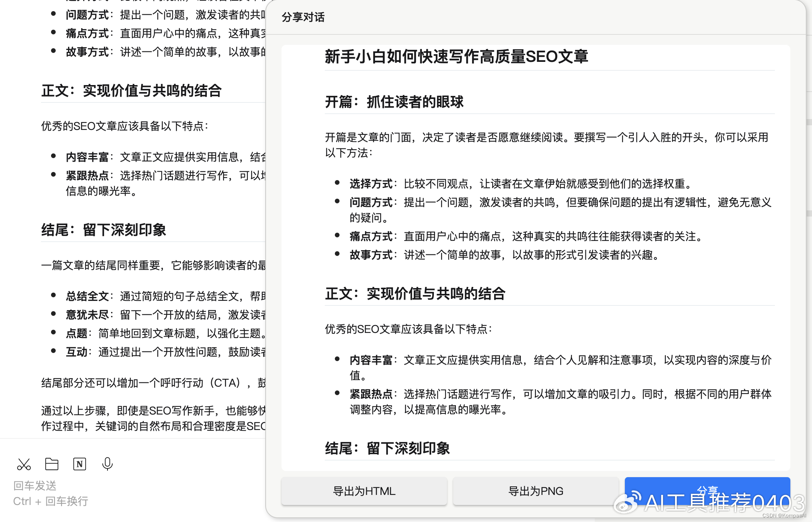
Task: Click the preview heading 正文：实现价值与共鸣的结合
Action: (415, 293)
